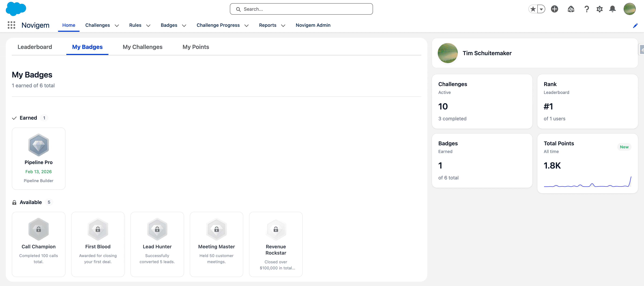Switch to the My Points tab

point(196,47)
